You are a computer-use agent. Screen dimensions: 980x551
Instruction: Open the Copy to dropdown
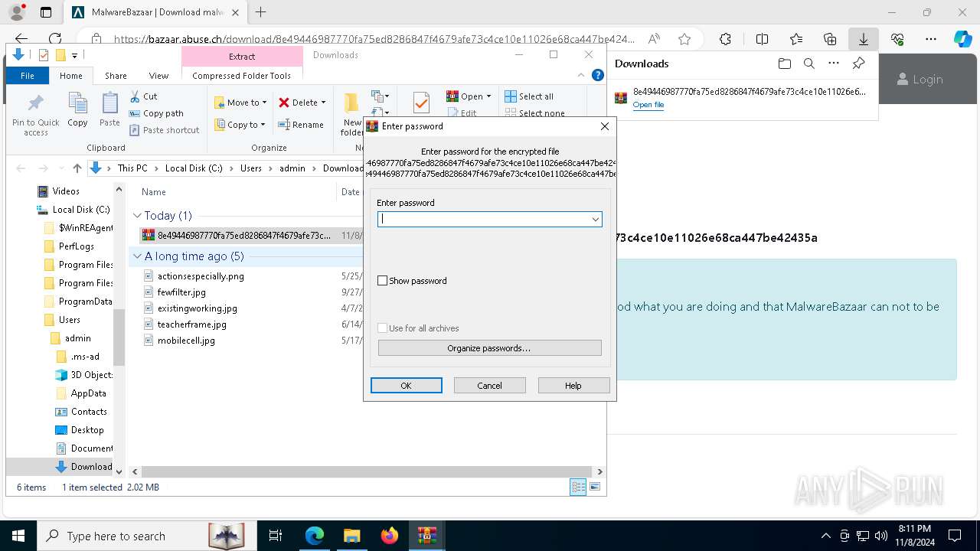[x=240, y=125]
